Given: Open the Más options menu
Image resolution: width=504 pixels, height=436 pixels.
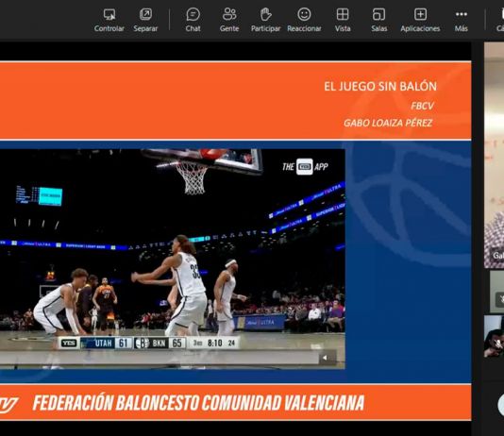Looking at the screenshot, I should 462,20.
